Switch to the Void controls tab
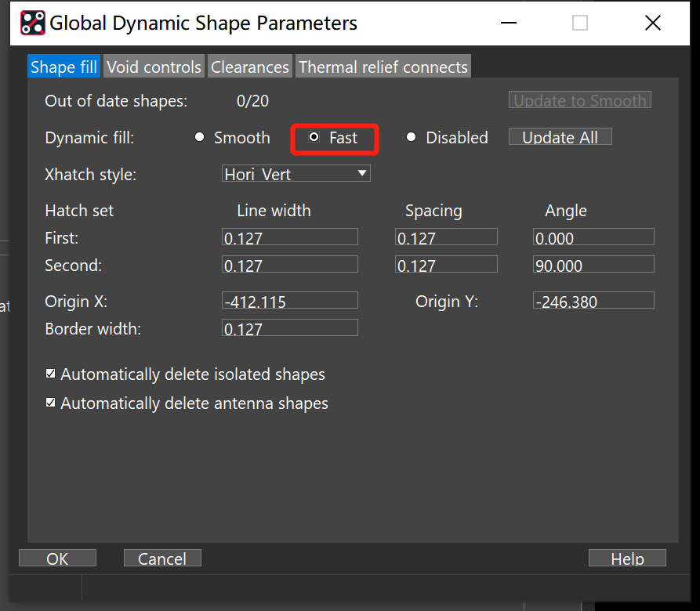This screenshot has height=611, width=700. (154, 67)
